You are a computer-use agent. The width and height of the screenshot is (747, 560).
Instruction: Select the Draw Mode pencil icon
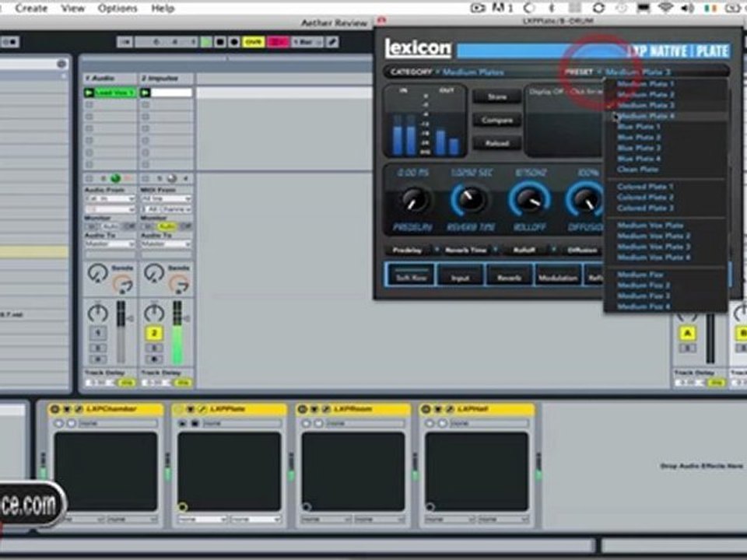coord(332,42)
